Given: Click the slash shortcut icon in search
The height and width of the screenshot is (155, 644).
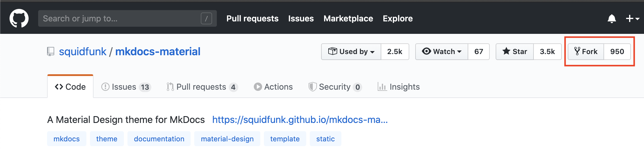Looking at the screenshot, I should (x=206, y=18).
